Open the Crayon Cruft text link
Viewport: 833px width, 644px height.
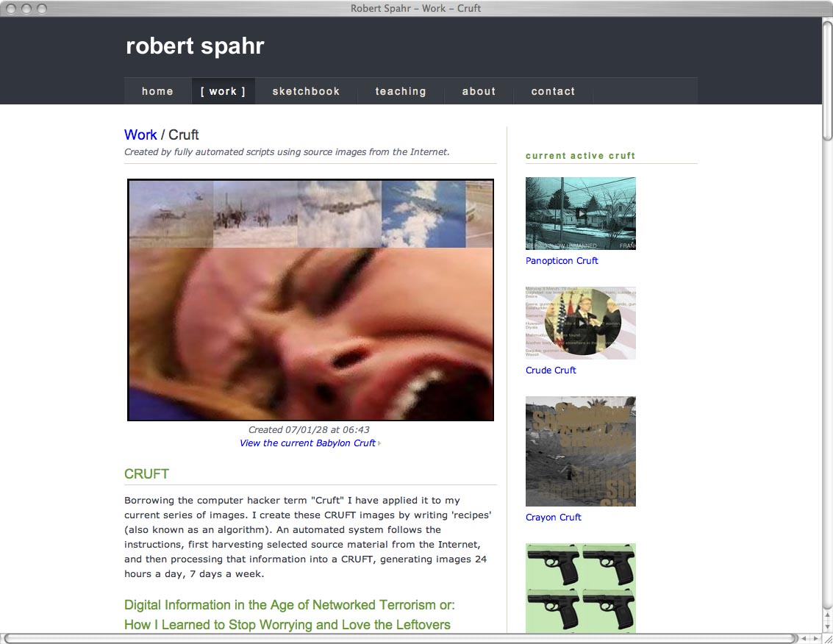[553, 518]
